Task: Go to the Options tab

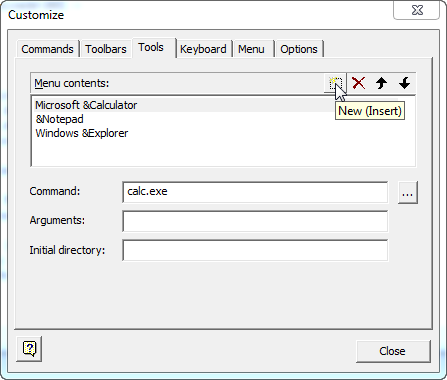Action: (299, 49)
